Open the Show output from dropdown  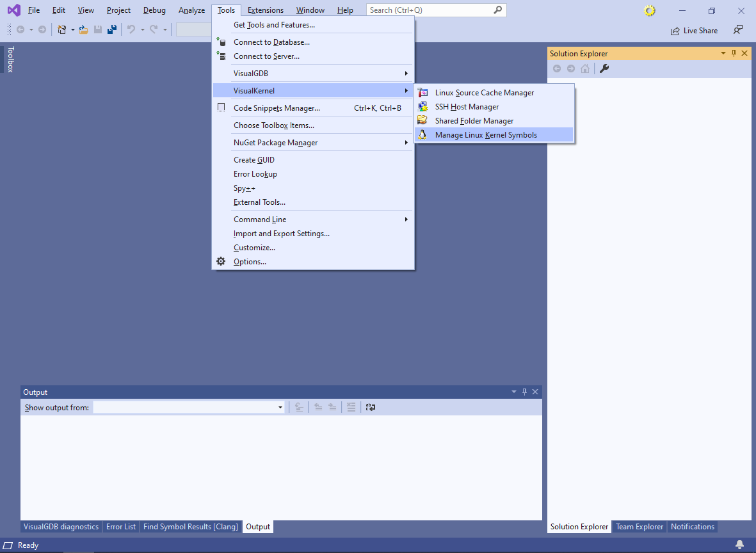tap(280, 408)
